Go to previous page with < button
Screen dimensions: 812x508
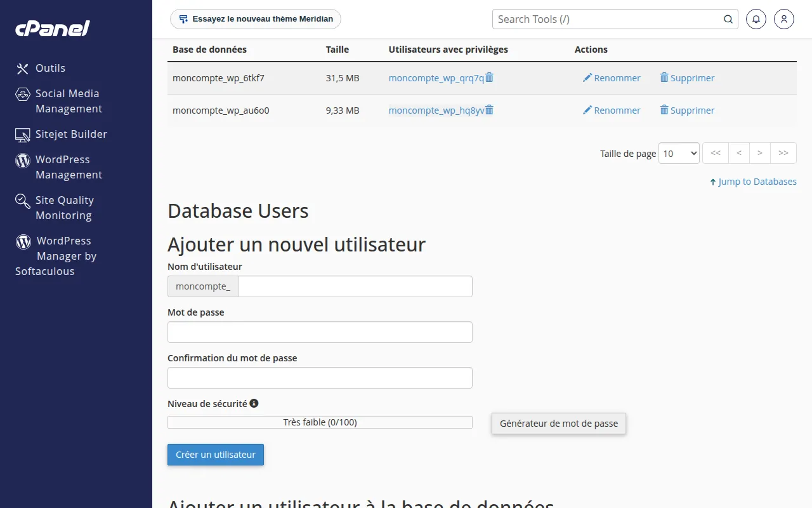pyautogui.click(x=739, y=153)
